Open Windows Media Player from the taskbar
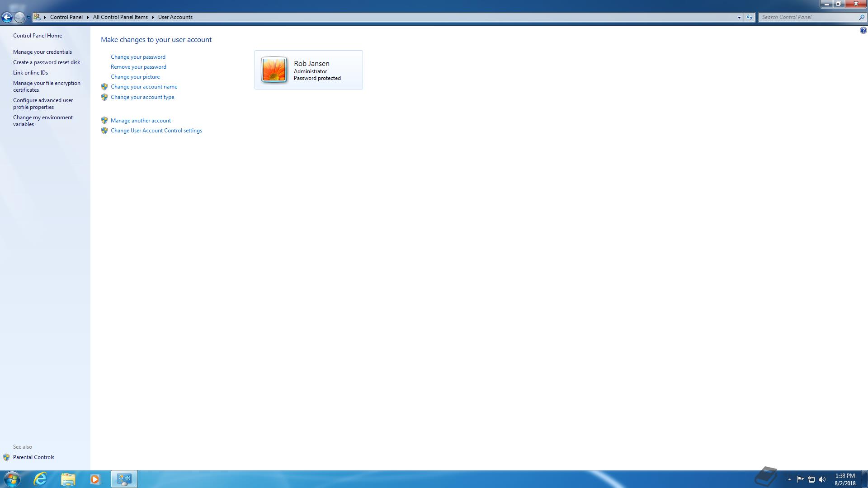868x488 pixels. point(95,479)
